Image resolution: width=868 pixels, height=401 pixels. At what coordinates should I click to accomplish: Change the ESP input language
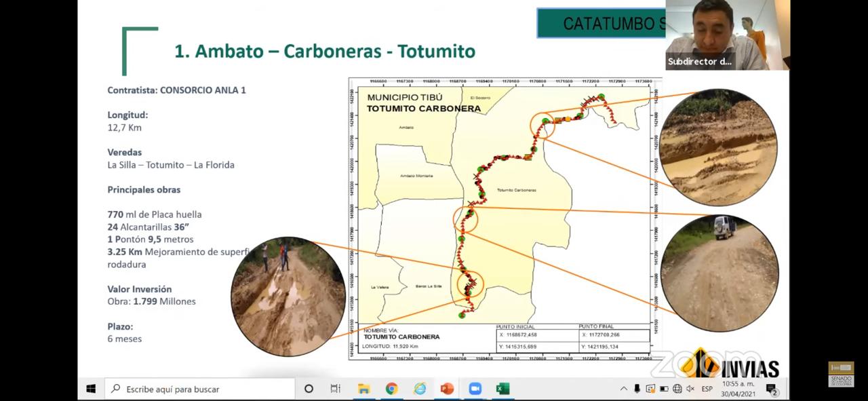(x=707, y=389)
